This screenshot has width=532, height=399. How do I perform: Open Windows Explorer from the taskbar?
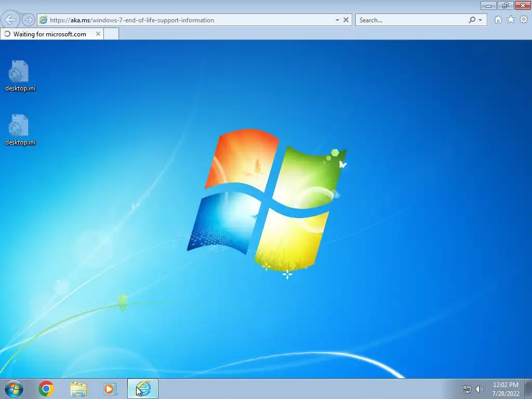tap(78, 389)
